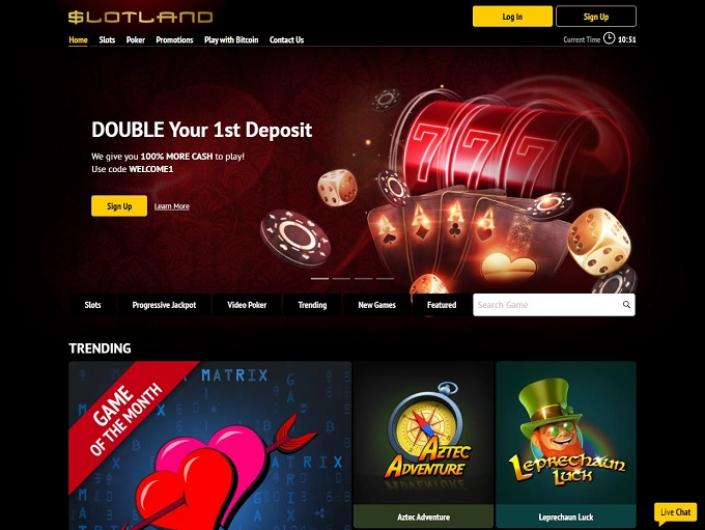Open the Live Chat bubble
This screenshot has height=530, width=705.
click(675, 513)
